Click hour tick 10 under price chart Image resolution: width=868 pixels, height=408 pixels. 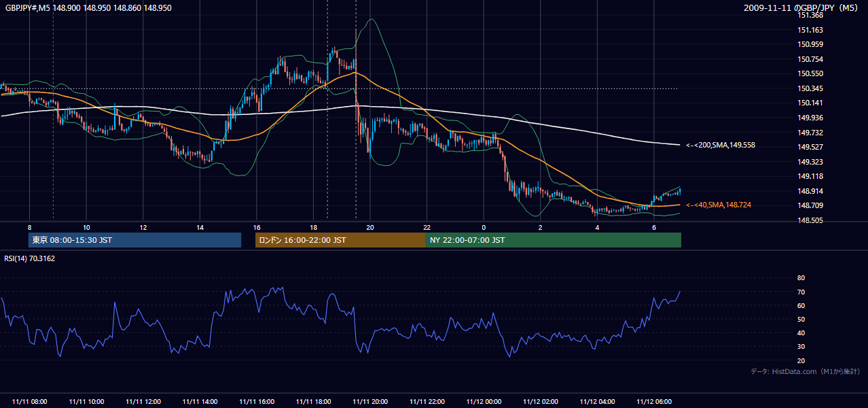pos(86,227)
